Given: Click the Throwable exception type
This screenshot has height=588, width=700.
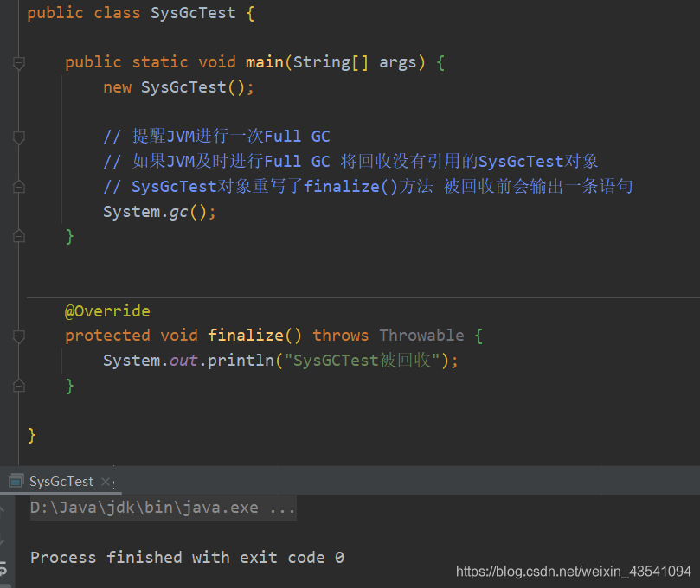Looking at the screenshot, I should 422,335.
